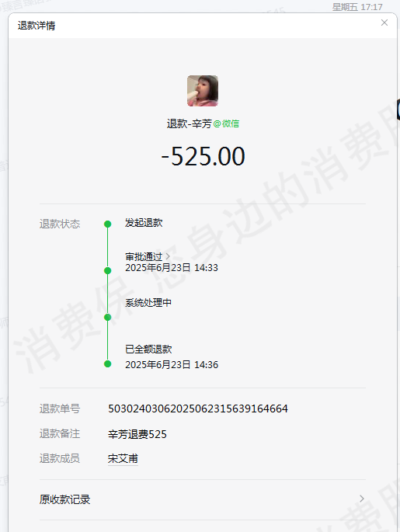
Task: Click the 退款详情 dialog title
Action: [37, 26]
